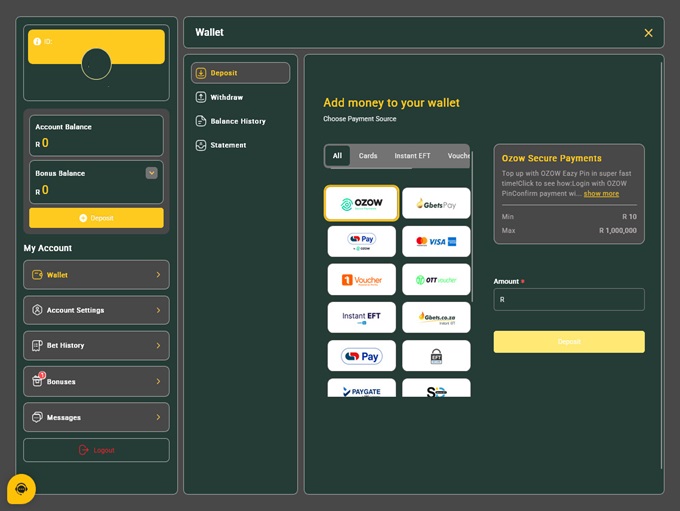Click the EFT padlock payment tile
Screen dimensions: 680x511
(x=436, y=355)
